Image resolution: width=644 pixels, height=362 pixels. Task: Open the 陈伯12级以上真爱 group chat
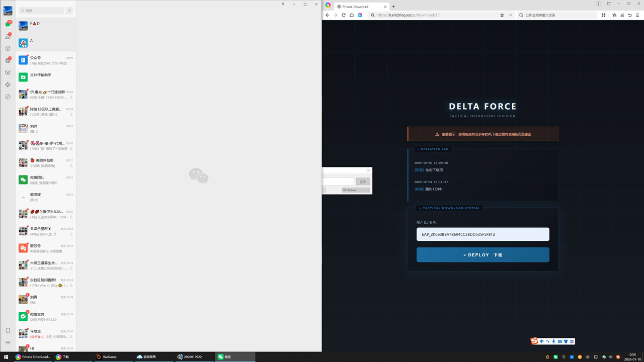pyautogui.click(x=46, y=111)
